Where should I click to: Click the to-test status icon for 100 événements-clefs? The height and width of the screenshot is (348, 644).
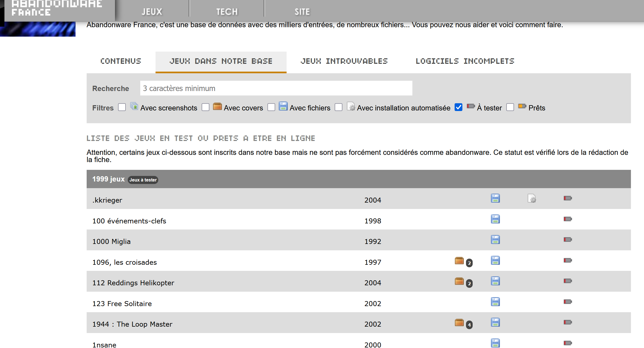[x=568, y=219]
